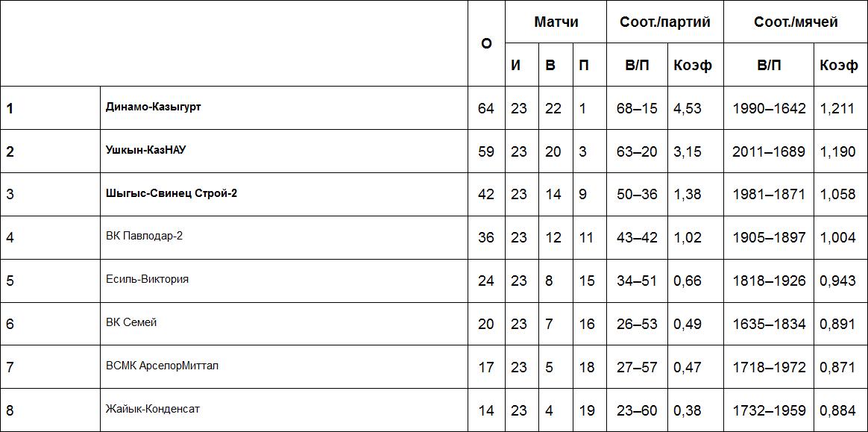
Task: Select the coefficient cell 0,891
Action: pos(837,325)
